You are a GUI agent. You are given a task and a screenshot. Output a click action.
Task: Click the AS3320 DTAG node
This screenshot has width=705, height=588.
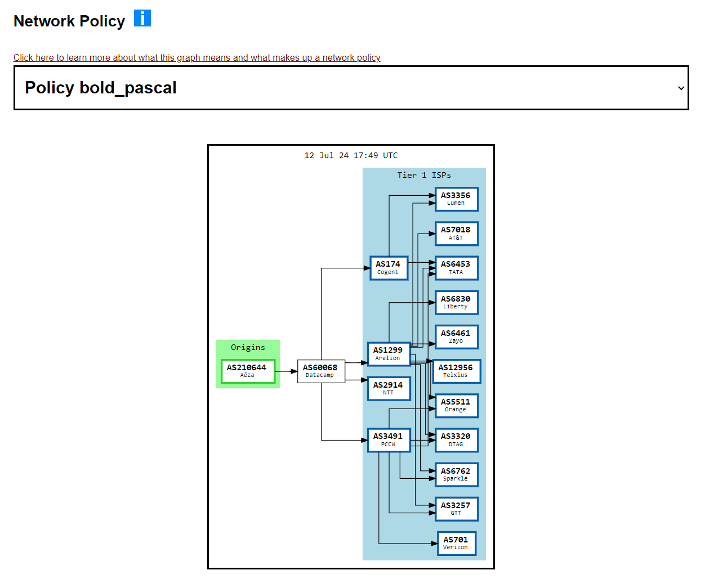pos(457,440)
